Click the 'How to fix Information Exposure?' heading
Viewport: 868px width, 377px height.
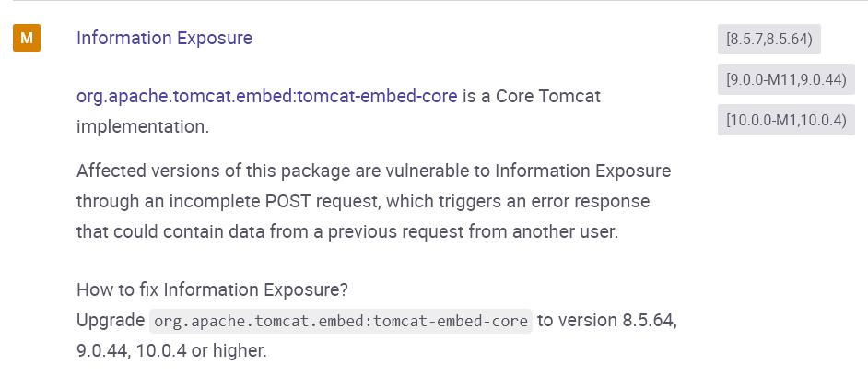click(212, 289)
